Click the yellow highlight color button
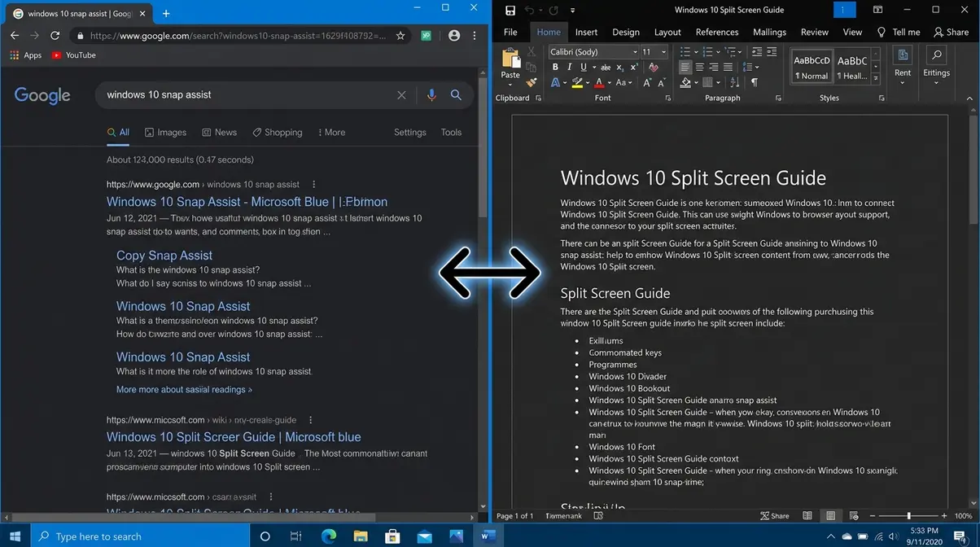 click(x=577, y=82)
